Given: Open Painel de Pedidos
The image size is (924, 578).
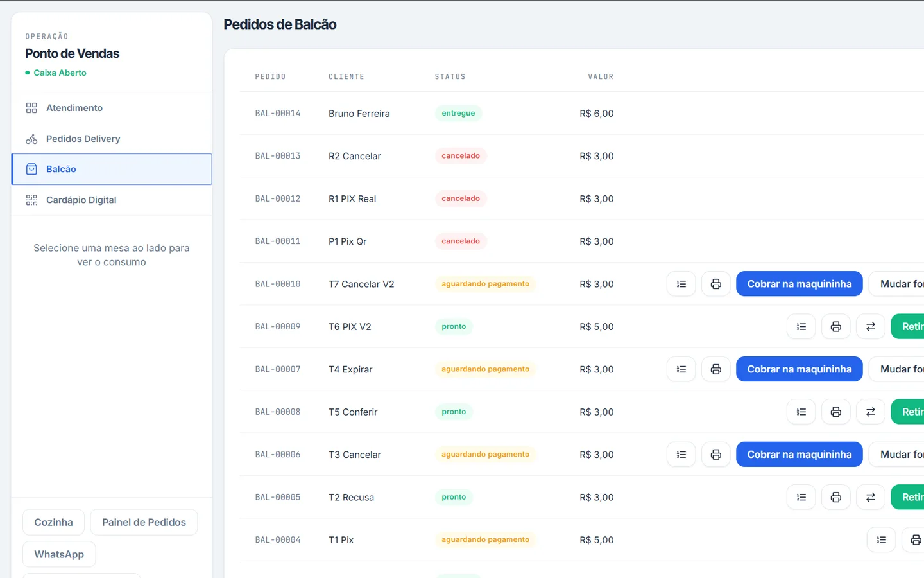Looking at the screenshot, I should coord(144,522).
